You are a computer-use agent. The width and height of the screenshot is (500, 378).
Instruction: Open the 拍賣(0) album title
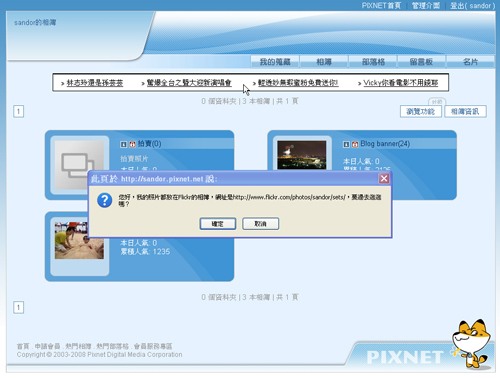[x=149, y=144]
